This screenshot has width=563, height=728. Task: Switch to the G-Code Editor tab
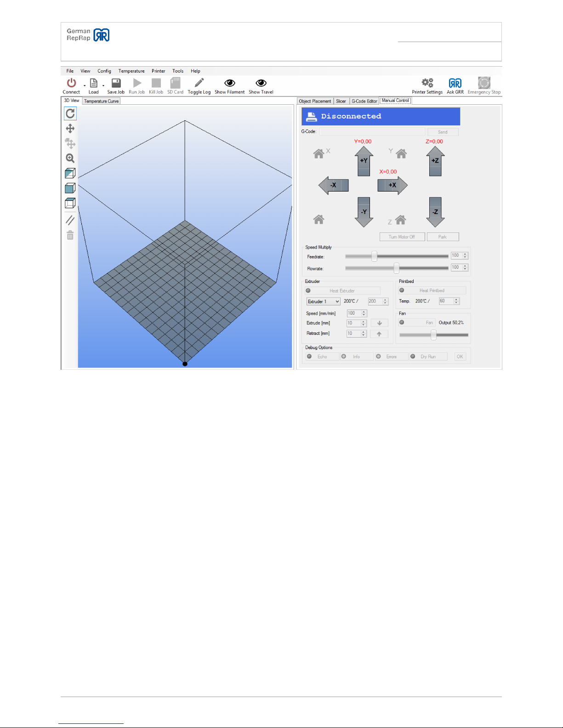(x=364, y=101)
